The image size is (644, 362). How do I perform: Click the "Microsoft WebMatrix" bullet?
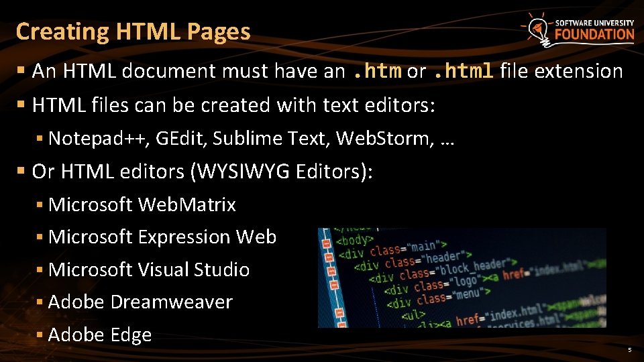(x=142, y=204)
